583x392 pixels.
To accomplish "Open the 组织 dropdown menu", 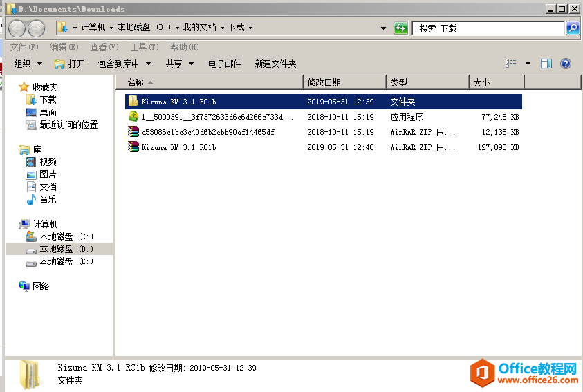I will [x=28, y=64].
